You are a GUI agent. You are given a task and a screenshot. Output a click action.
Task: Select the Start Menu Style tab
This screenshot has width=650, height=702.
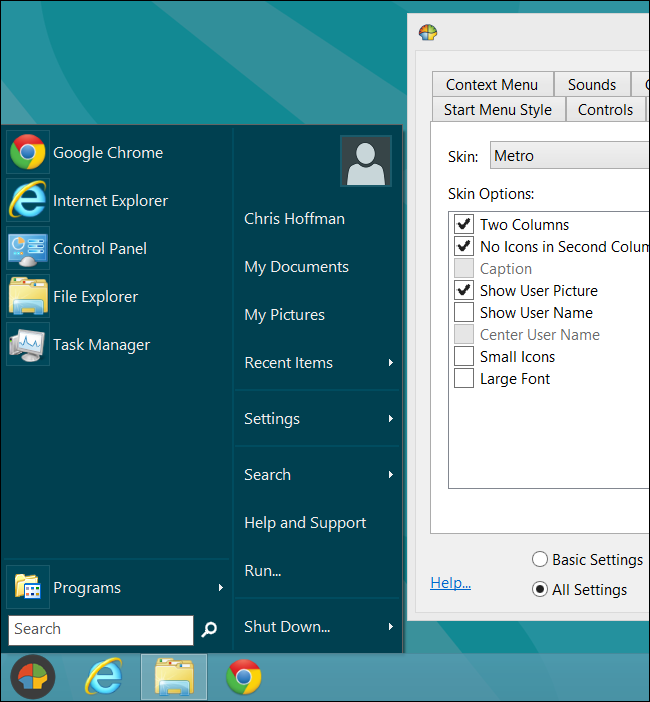498,109
